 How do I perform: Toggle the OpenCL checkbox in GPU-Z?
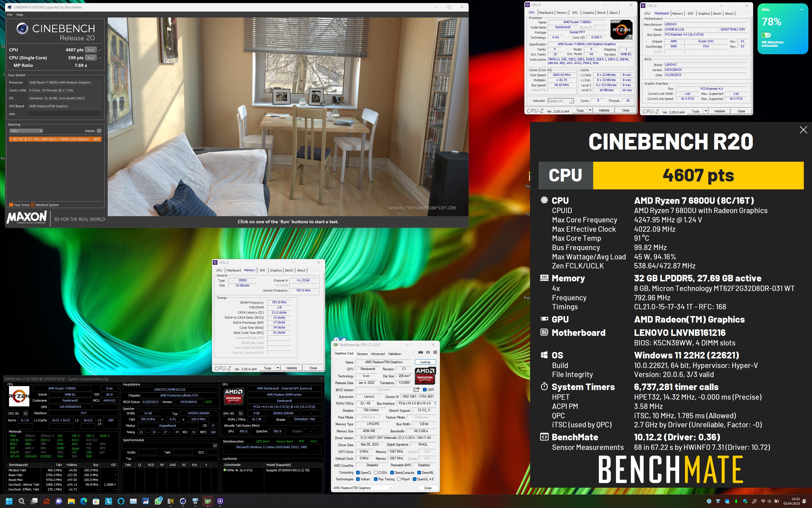pyautogui.click(x=358, y=473)
